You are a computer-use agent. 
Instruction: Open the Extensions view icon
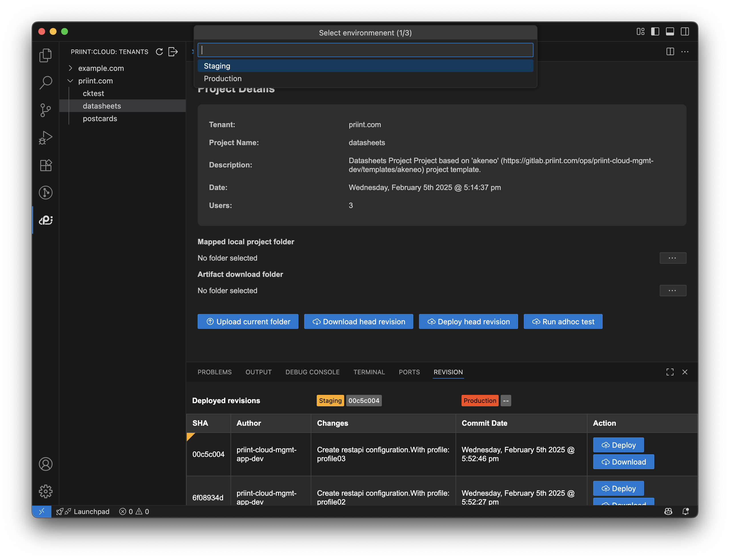click(x=46, y=165)
